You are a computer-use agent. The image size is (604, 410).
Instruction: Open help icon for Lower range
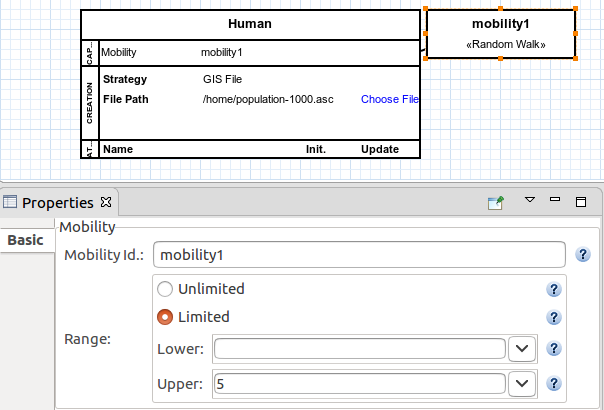[554, 349]
